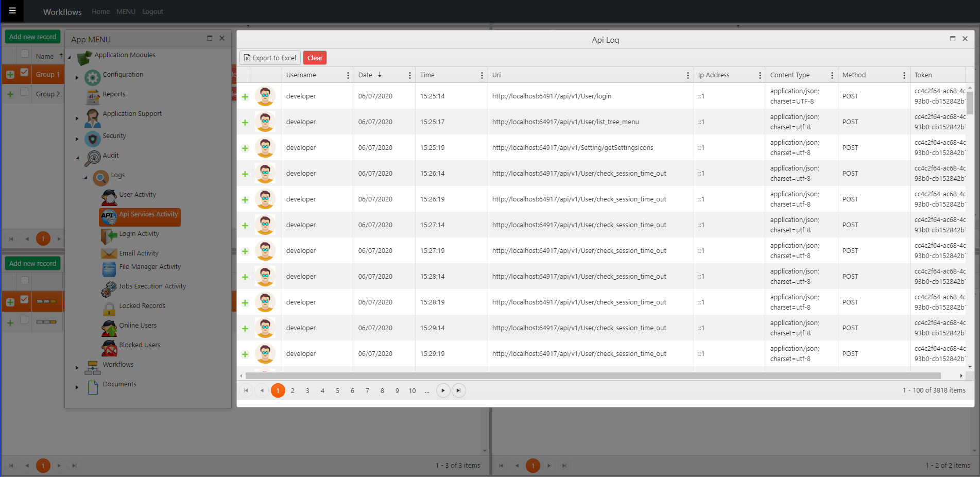Image resolution: width=980 pixels, height=477 pixels.
Task: Select Online Users tree item
Action: point(138,326)
